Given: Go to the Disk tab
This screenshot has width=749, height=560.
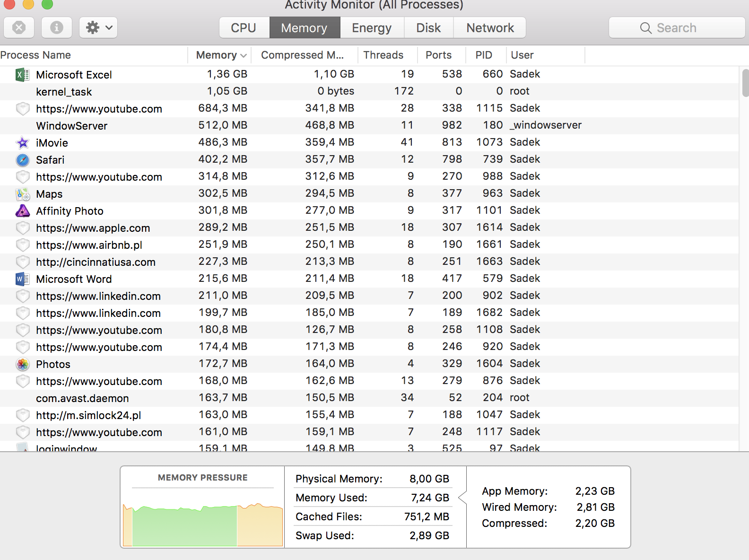Looking at the screenshot, I should pyautogui.click(x=428, y=28).
